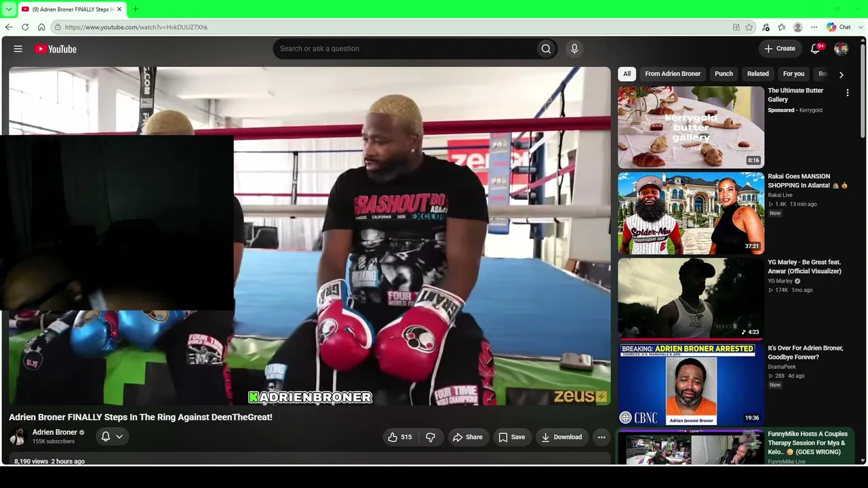This screenshot has height=488, width=868.
Task: Click the Create button
Action: (x=780, y=49)
